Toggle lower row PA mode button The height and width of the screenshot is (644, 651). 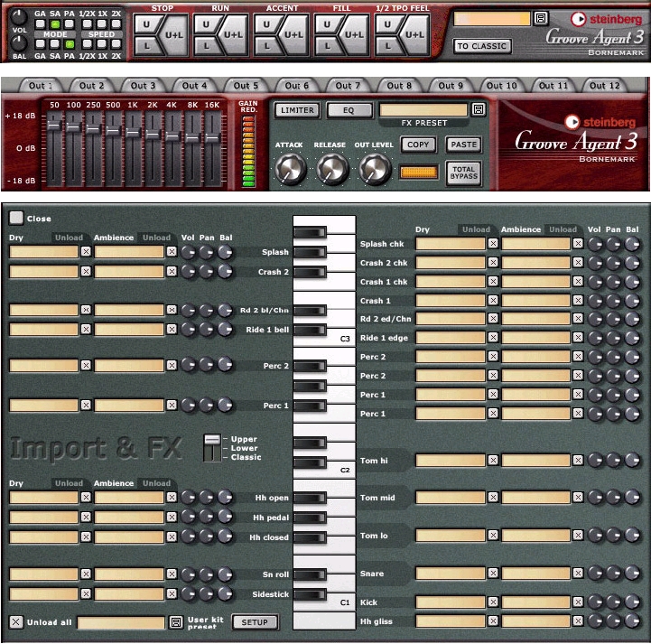point(70,43)
